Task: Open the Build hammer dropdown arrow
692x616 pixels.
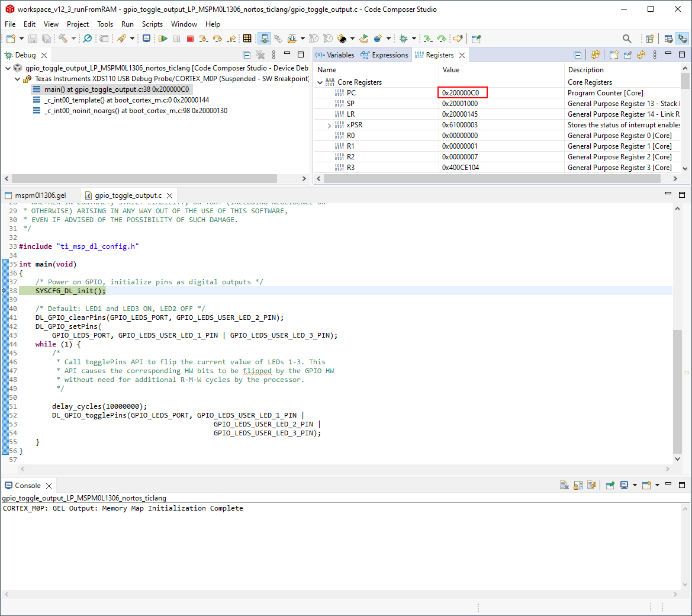Action: (73, 39)
